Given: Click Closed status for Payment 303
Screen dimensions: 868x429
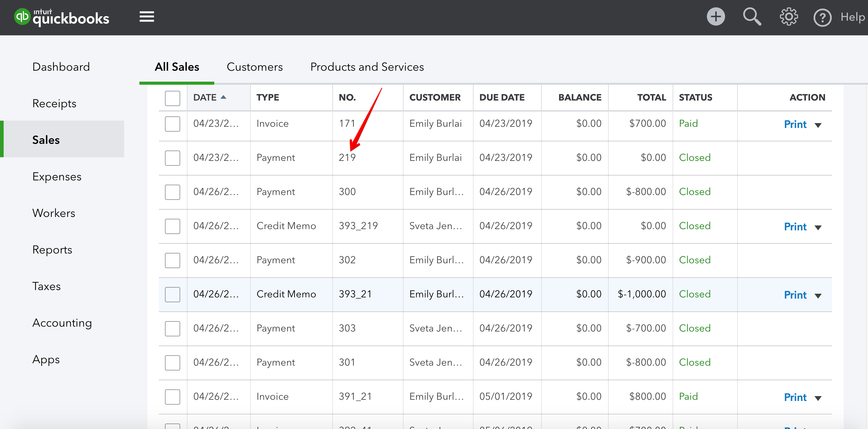Looking at the screenshot, I should point(695,328).
